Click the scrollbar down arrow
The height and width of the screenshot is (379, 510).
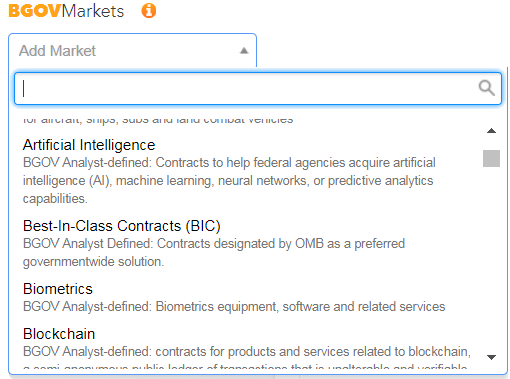[x=491, y=357]
